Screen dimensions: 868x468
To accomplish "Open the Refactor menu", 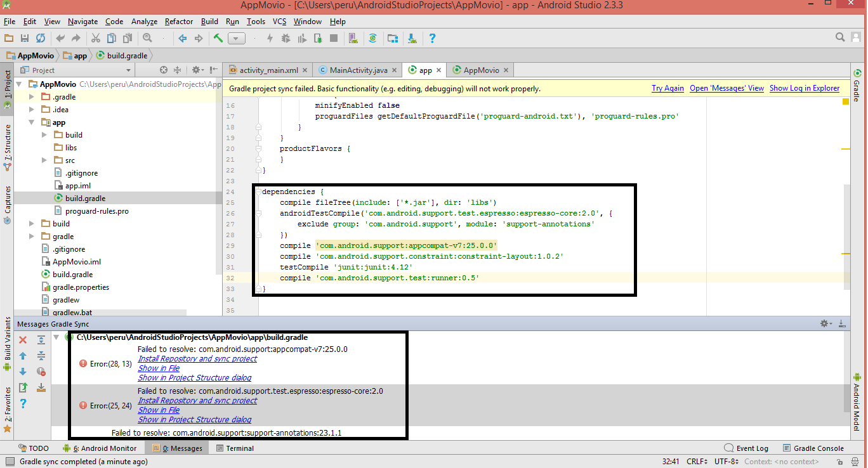I will click(x=179, y=21).
